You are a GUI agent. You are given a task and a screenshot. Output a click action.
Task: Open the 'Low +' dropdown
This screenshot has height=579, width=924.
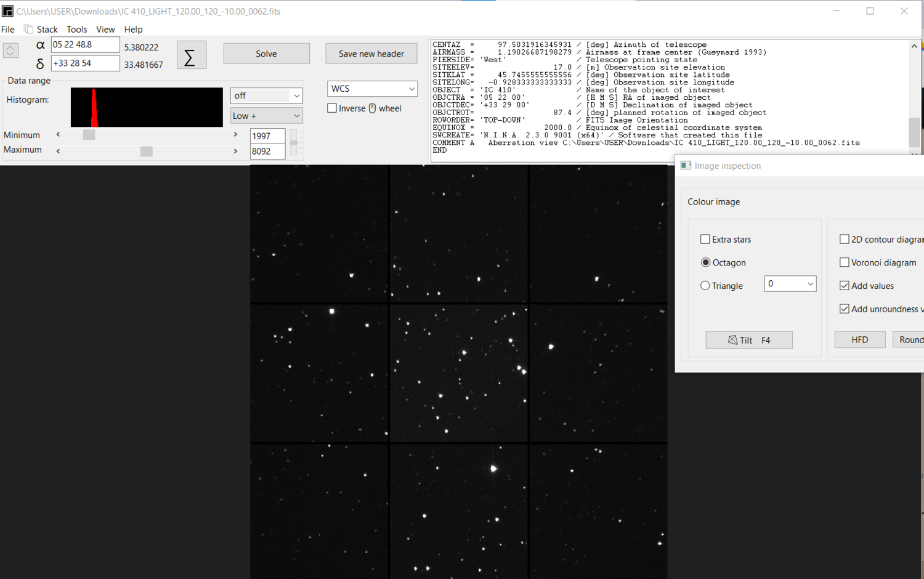coord(266,116)
